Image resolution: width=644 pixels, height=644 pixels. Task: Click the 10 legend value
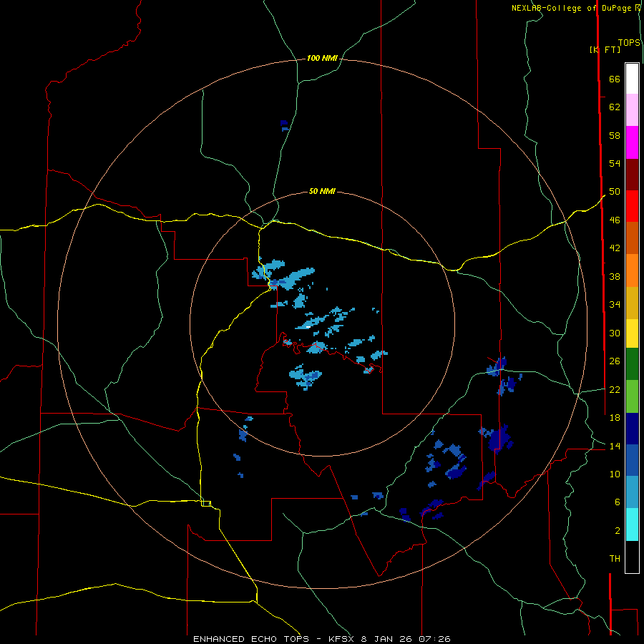pyautogui.click(x=615, y=474)
